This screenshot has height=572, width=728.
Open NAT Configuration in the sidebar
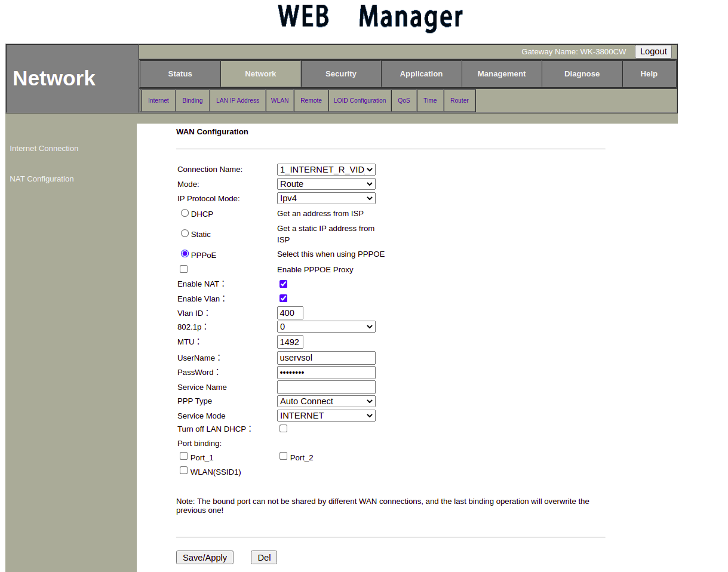point(42,179)
